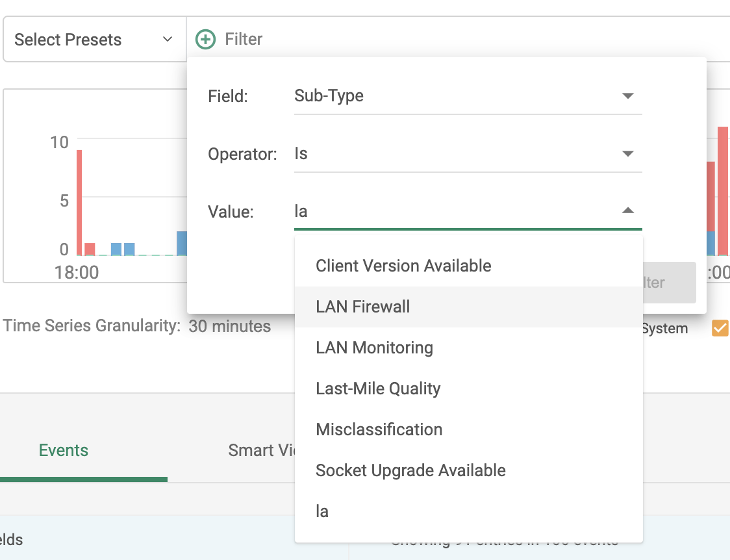The width and height of the screenshot is (730, 560).
Task: Click inside the Value input field
Action: point(390,211)
